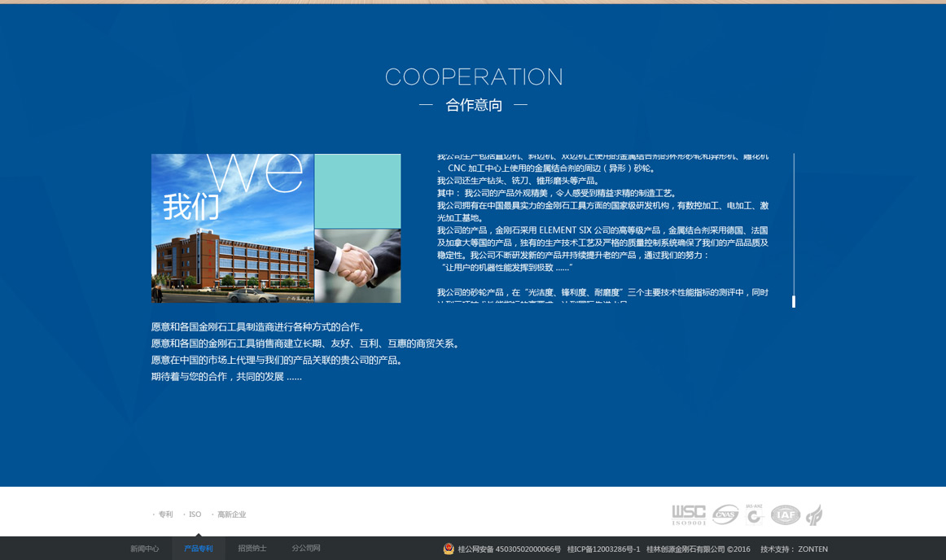Image resolution: width=946 pixels, height=560 pixels.
Task: Click the line starting 愿意和各国金刚石工具制造商
Action: point(257,327)
